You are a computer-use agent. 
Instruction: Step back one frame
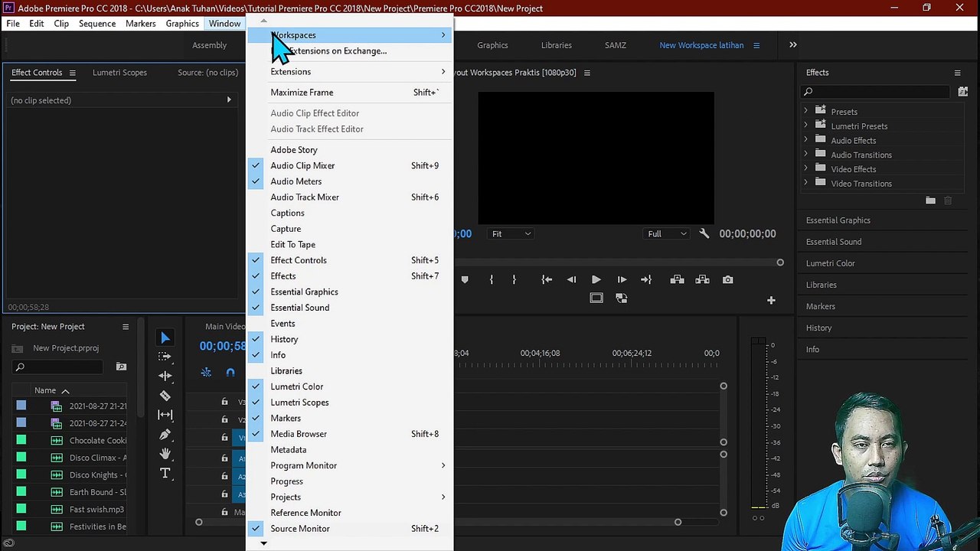point(571,279)
